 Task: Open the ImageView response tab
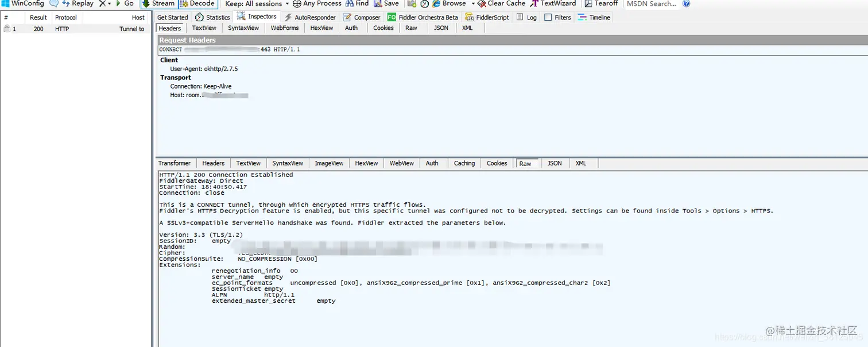[329, 163]
